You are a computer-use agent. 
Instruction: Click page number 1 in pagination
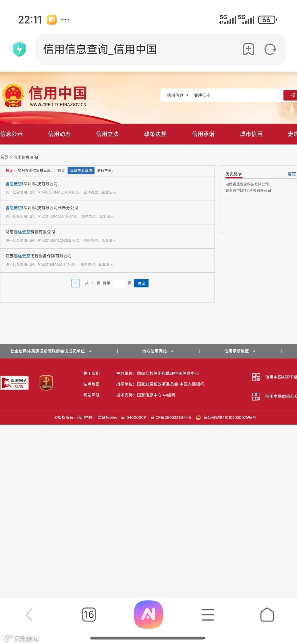(76, 283)
